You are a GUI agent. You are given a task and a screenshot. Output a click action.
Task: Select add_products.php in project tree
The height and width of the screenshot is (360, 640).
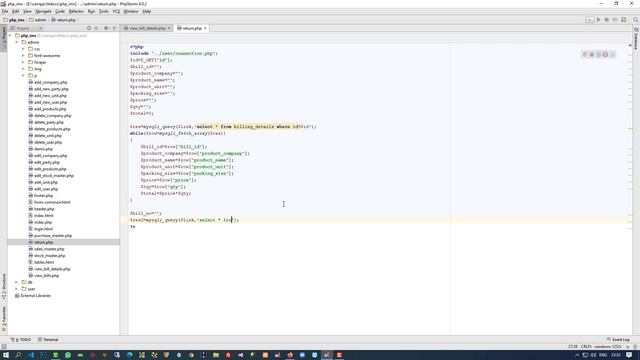click(x=47, y=109)
